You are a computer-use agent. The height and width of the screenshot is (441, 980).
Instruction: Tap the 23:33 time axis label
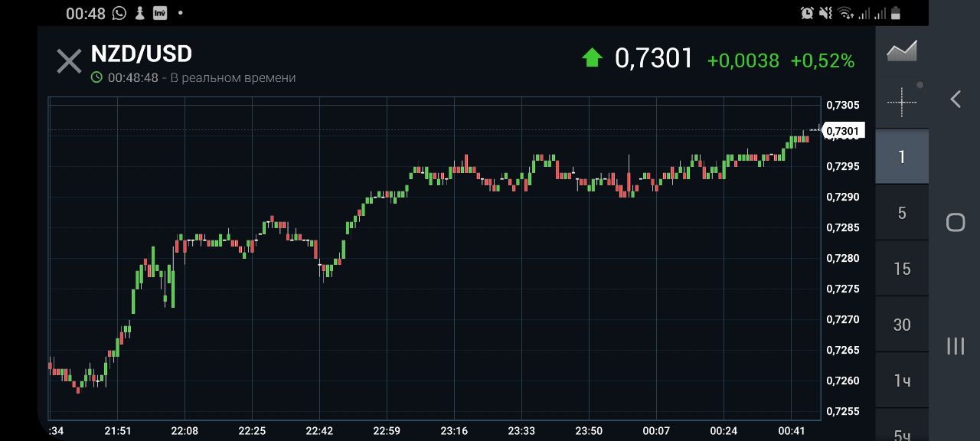pyautogui.click(x=521, y=431)
